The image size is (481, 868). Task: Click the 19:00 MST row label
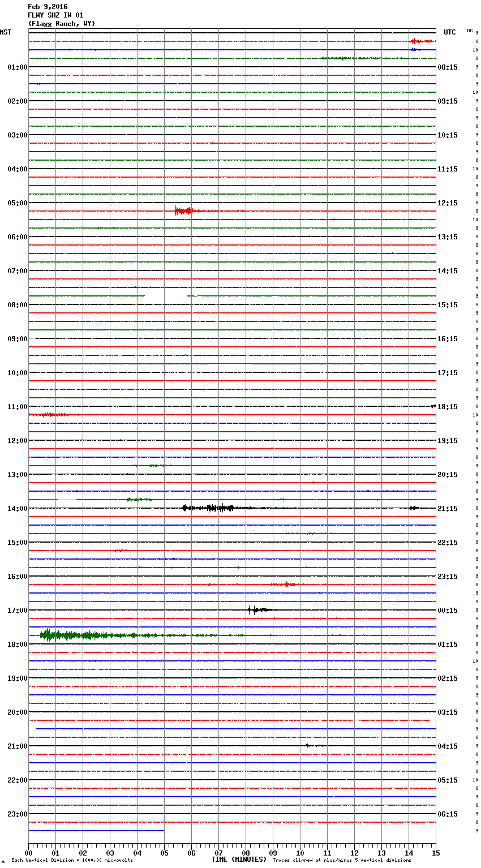click(18, 678)
